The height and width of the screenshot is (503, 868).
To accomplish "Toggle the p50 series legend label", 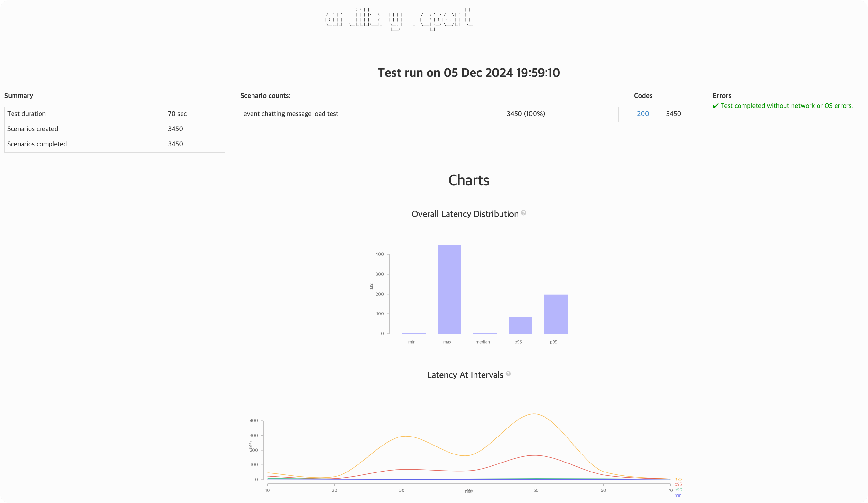I will pos(678,490).
